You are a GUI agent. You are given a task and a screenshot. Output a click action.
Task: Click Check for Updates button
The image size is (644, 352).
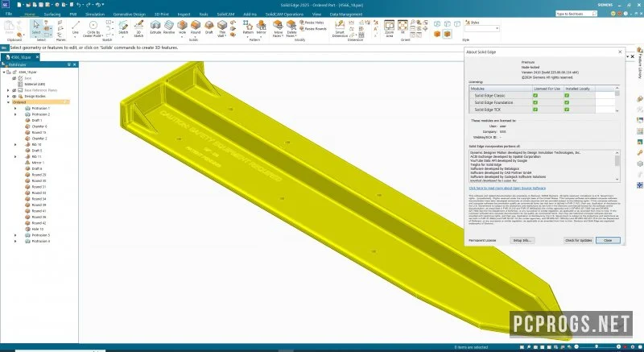pos(578,240)
